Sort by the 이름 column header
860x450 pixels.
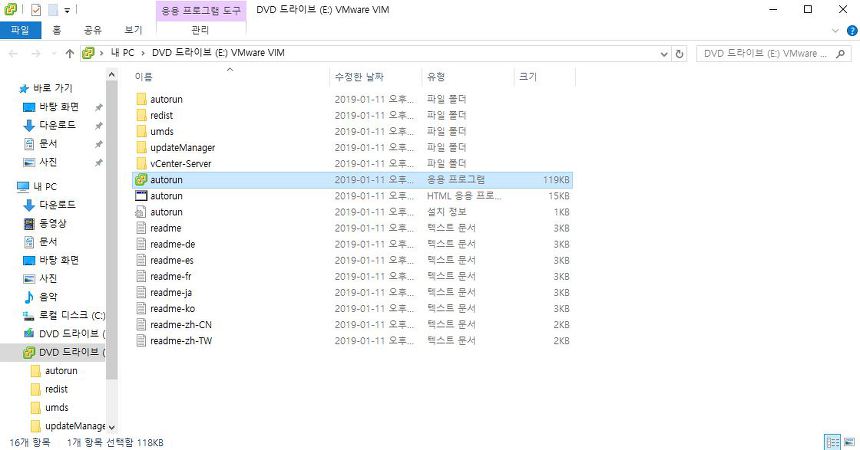144,77
